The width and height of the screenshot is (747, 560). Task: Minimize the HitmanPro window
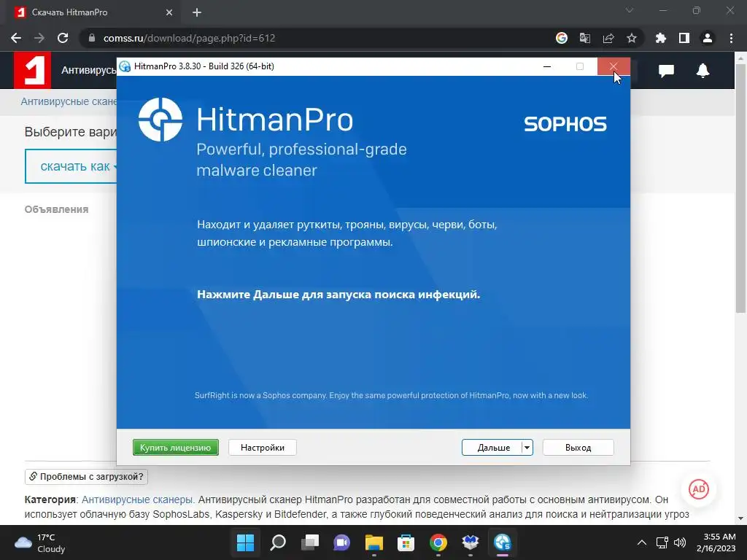click(x=547, y=66)
